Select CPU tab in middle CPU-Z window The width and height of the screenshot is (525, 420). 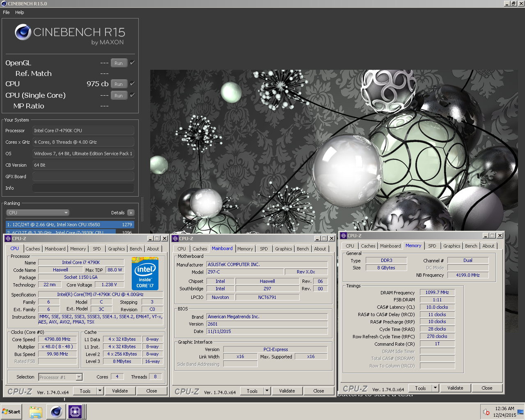click(x=182, y=249)
